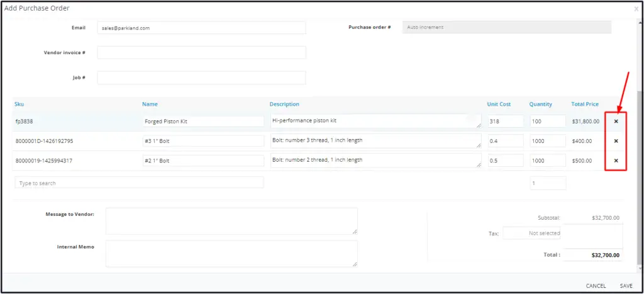Click the Email field with sales@parkland.com
Screen dimensions: 644x294
click(202, 28)
